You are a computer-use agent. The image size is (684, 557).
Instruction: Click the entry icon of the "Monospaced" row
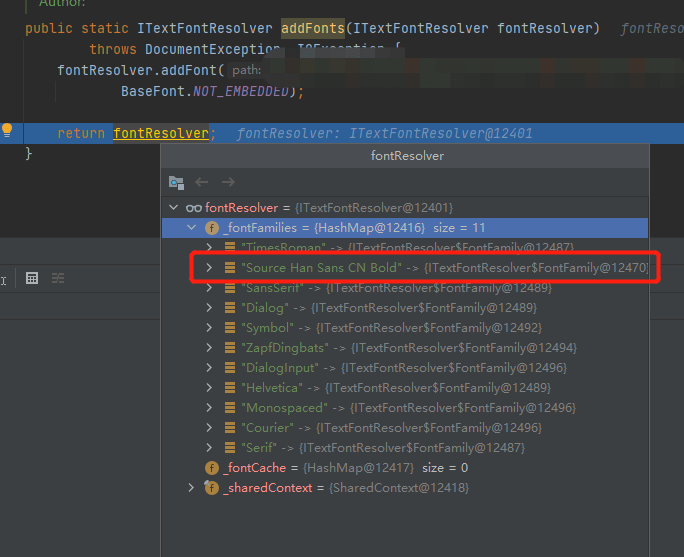[230, 408]
